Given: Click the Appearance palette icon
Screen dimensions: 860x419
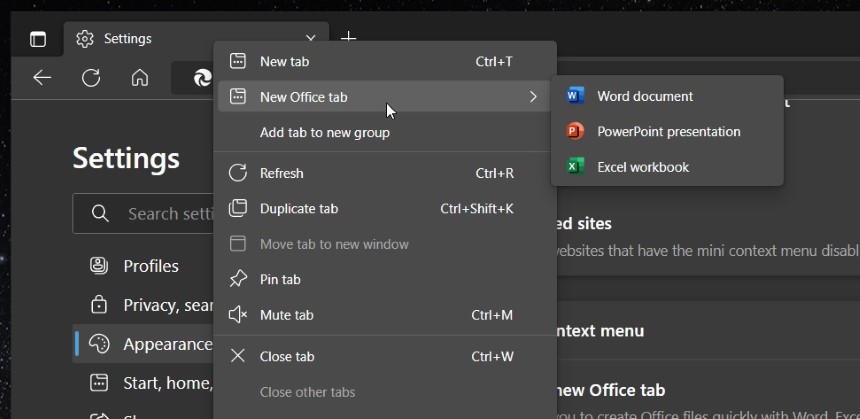Looking at the screenshot, I should pos(99,344).
